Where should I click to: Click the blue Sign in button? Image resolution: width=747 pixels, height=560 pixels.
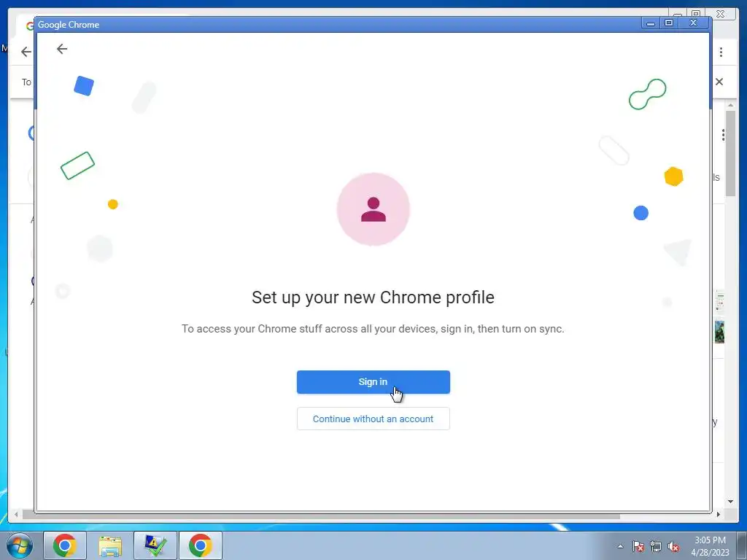(x=373, y=382)
